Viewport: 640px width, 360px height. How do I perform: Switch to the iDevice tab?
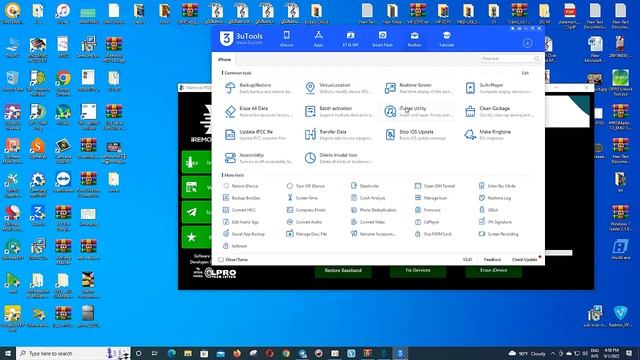pyautogui.click(x=287, y=40)
